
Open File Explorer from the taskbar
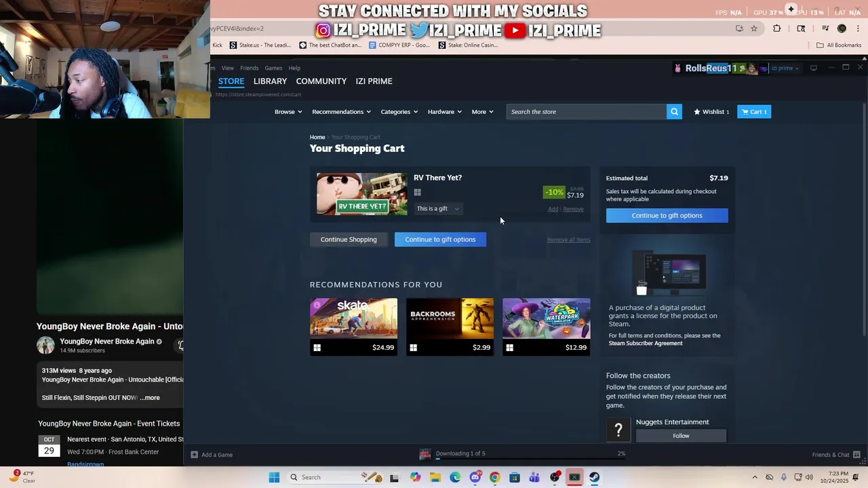click(x=435, y=477)
